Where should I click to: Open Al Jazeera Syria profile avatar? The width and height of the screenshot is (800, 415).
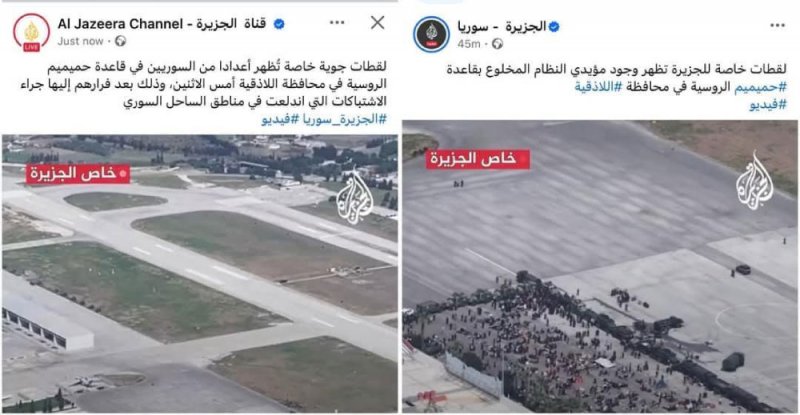[x=431, y=34]
